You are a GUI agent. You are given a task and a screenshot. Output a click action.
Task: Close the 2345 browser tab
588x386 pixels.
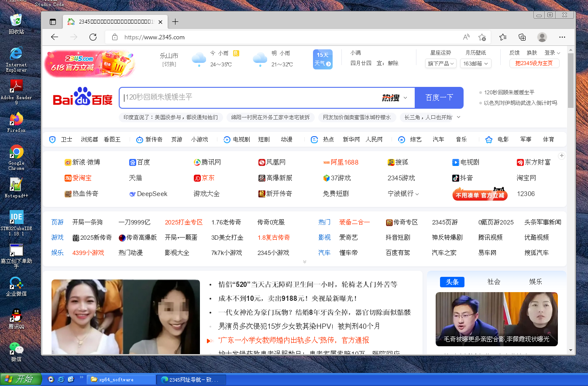(x=161, y=22)
